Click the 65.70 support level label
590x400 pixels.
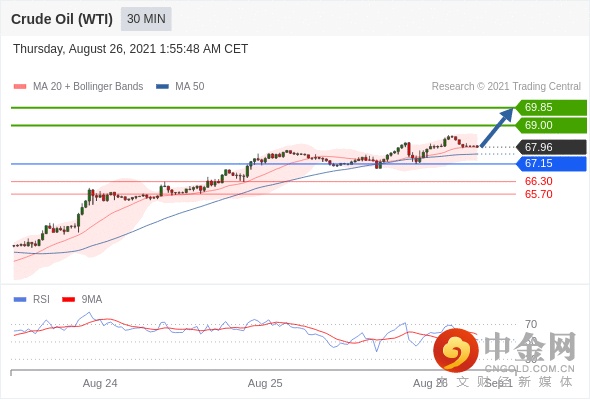(538, 194)
